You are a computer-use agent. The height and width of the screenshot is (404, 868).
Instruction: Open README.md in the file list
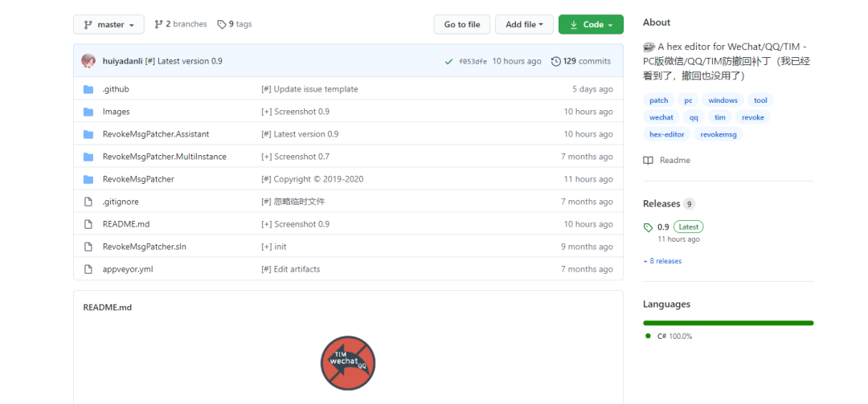pos(126,225)
